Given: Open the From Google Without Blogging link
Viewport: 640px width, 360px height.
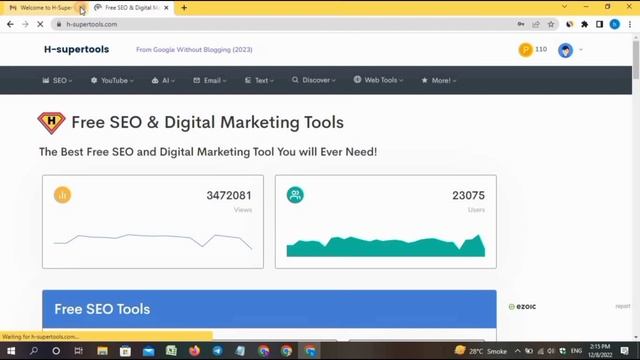Looking at the screenshot, I should [194, 50].
